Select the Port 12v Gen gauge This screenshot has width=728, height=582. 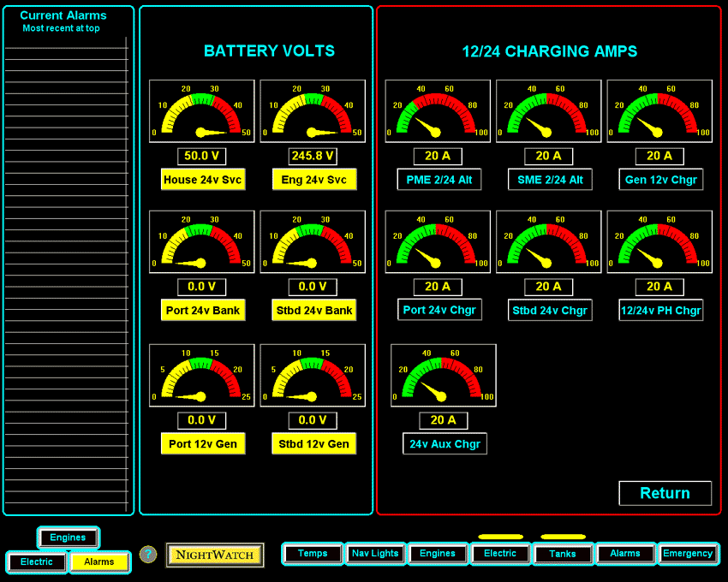click(203, 375)
